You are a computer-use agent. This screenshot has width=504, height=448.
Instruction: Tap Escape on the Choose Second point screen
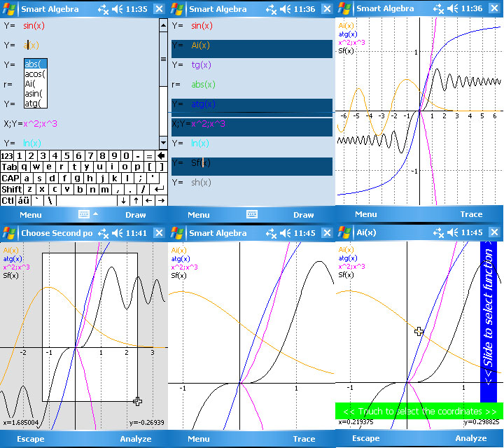click(31, 439)
